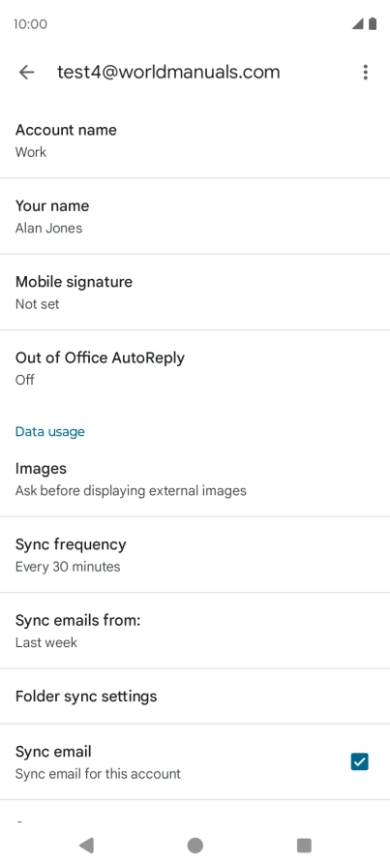Open Mobile signature setting

click(x=195, y=293)
